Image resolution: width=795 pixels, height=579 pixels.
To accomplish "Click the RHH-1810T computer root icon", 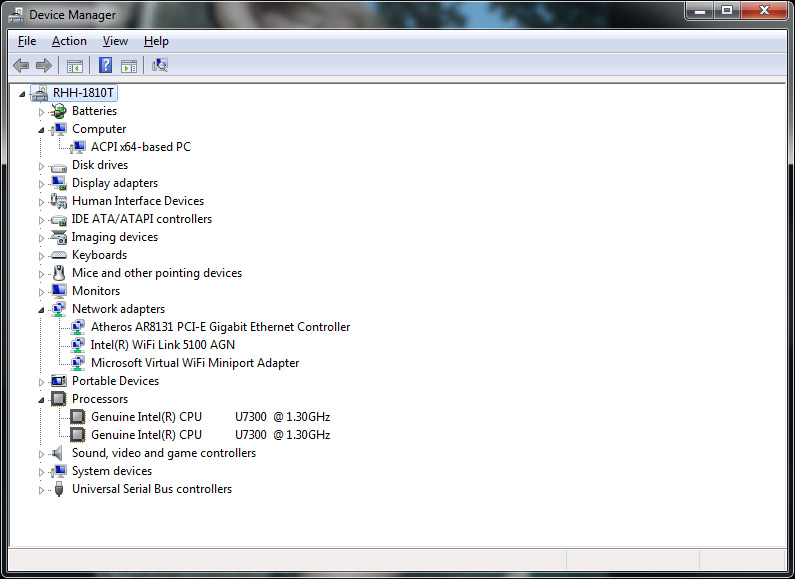I will click(40, 93).
